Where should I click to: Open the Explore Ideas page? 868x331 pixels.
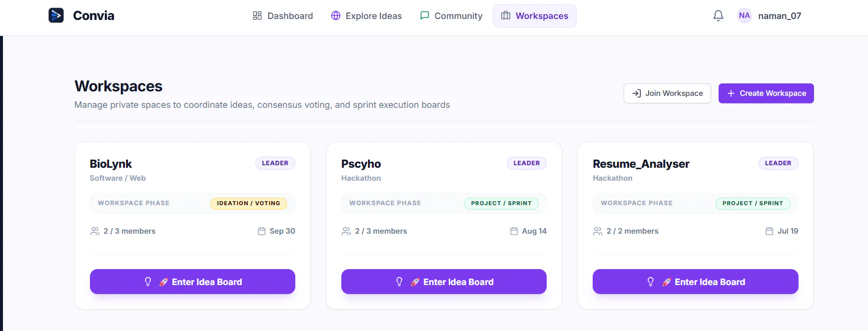tap(366, 16)
